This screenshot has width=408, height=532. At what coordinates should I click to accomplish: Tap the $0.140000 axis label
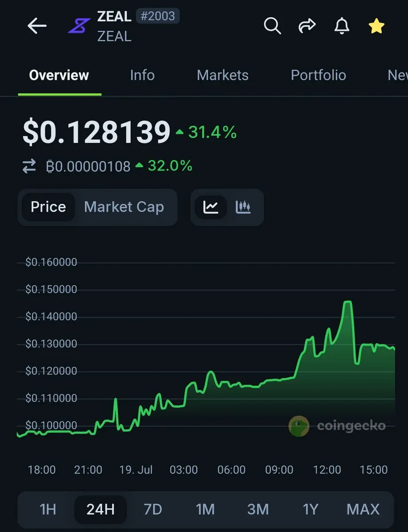click(x=51, y=317)
